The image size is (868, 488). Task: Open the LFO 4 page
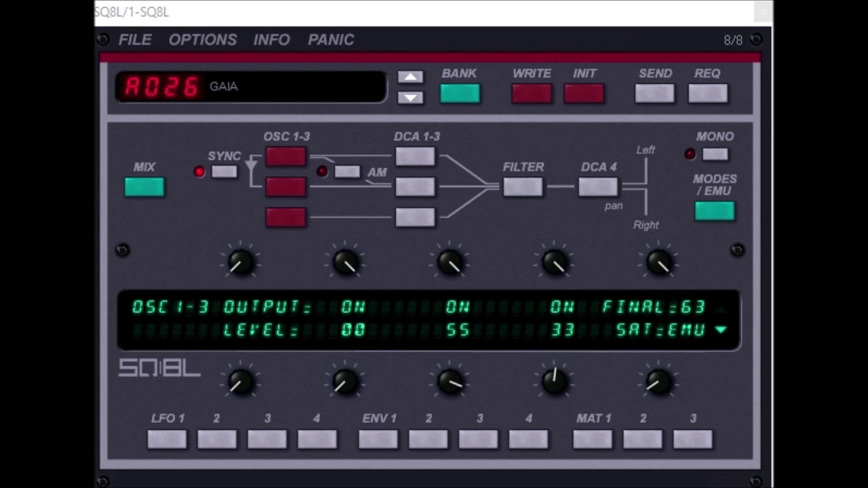(317, 439)
